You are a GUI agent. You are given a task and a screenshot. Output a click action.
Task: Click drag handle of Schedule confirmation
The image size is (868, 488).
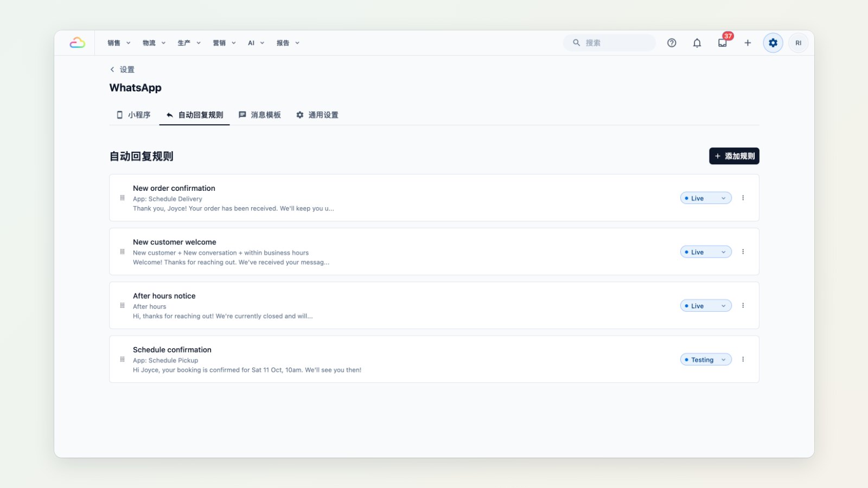coord(122,359)
